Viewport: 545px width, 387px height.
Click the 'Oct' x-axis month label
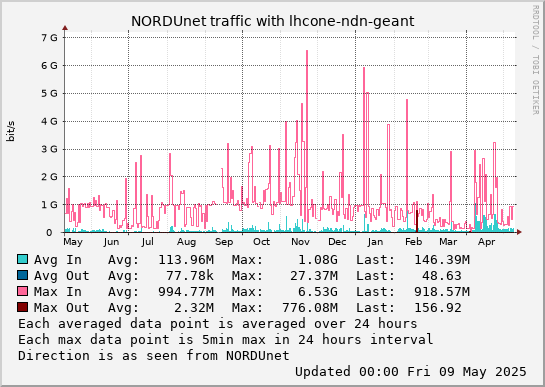coord(261,242)
